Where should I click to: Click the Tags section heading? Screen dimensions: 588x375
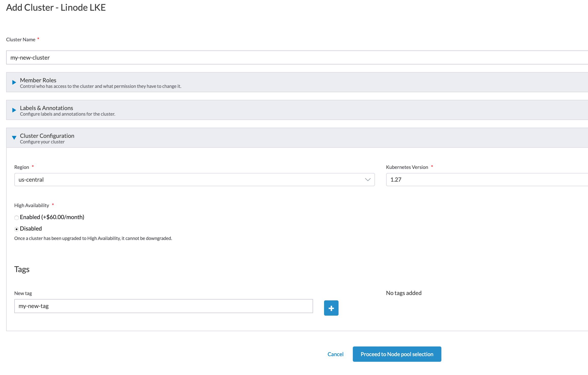(22, 269)
